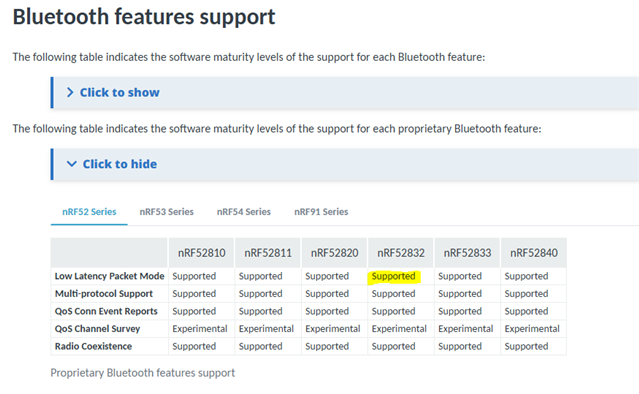Open the nRF54 Series tab
The width and height of the screenshot is (639, 394).
244,212
